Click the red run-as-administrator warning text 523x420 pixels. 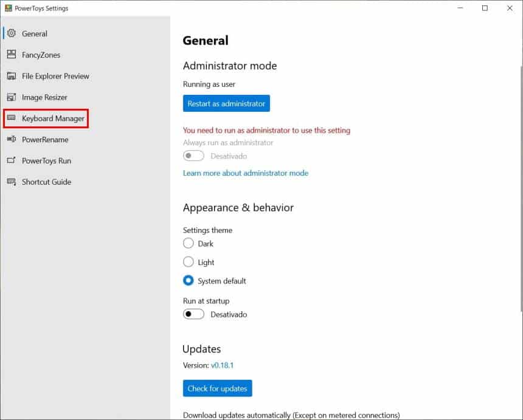[266, 130]
